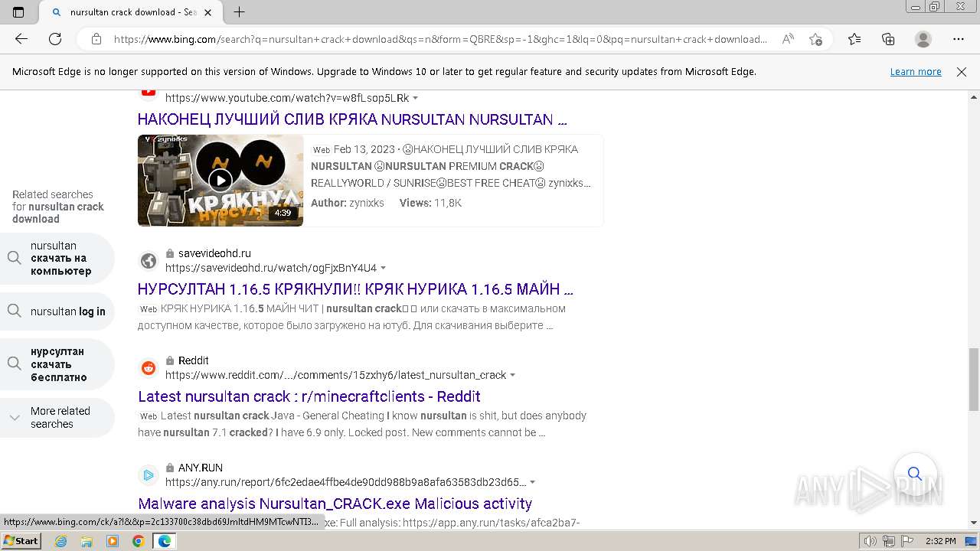Click the profile avatar icon

[x=923, y=39]
